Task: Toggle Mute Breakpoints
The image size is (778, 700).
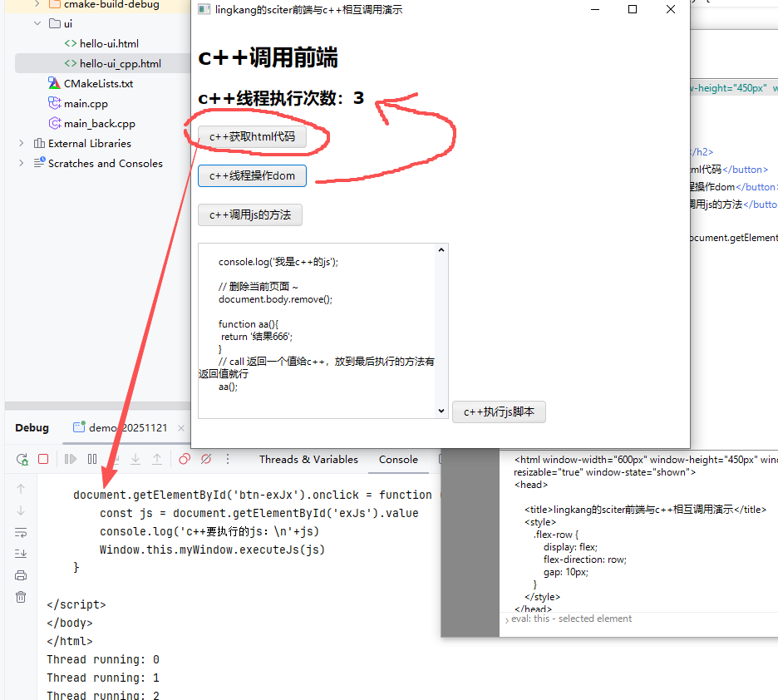Action: pyautogui.click(x=206, y=459)
